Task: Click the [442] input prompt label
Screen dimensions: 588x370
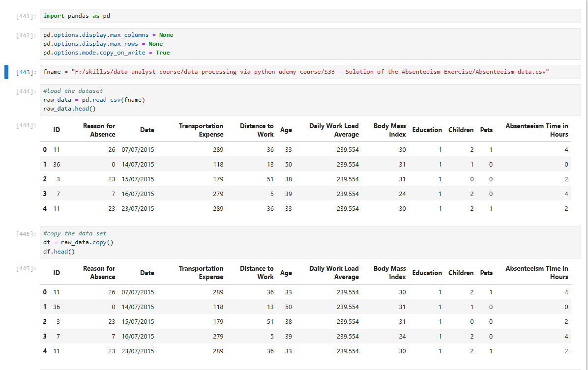Action: tap(26, 35)
